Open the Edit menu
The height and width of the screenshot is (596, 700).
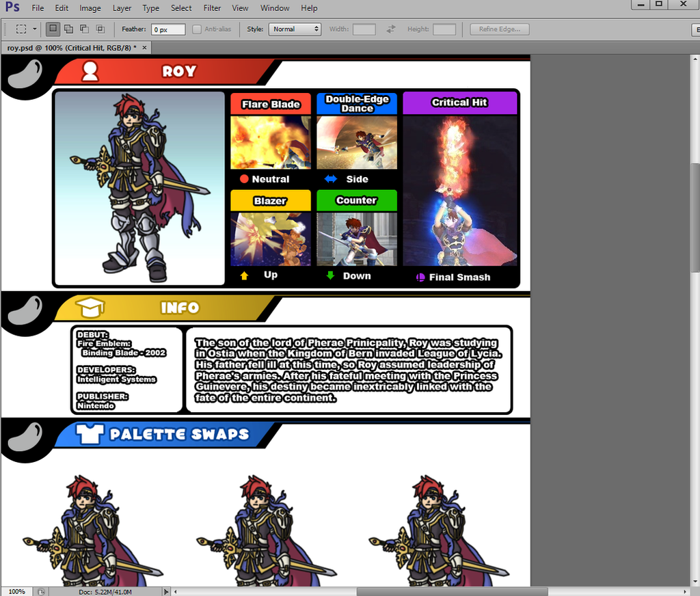pos(62,8)
